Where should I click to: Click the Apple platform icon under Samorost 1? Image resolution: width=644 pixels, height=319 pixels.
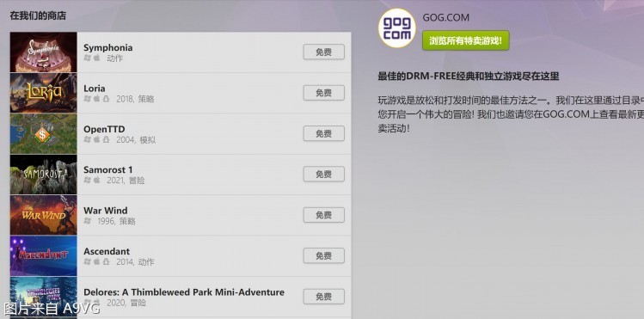point(97,180)
